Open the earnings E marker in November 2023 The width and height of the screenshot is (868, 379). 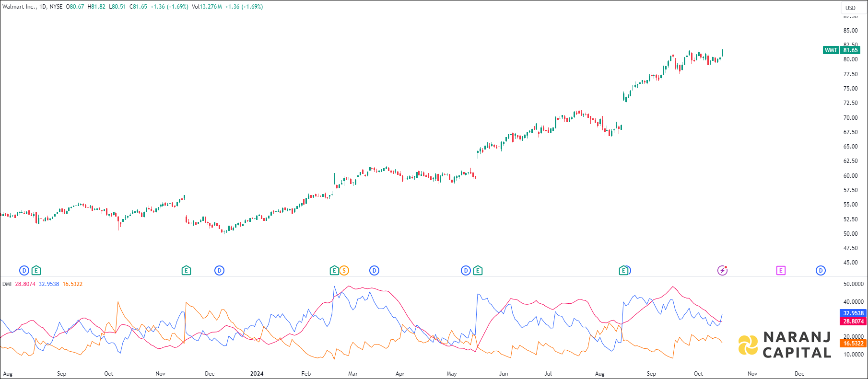tap(186, 271)
